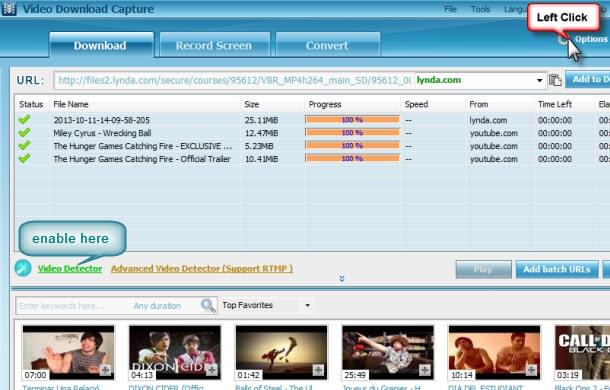This screenshot has width=610, height=390.
Task: Open the File menu
Action: (x=450, y=9)
